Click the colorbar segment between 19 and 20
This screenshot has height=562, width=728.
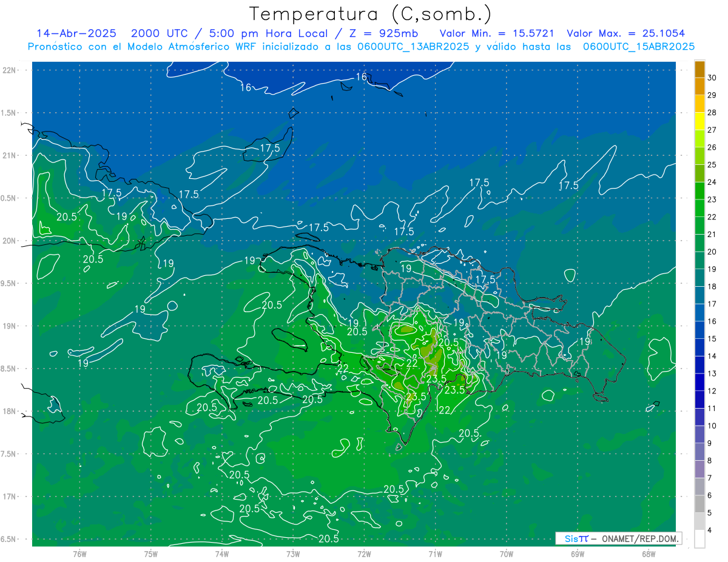point(699,260)
